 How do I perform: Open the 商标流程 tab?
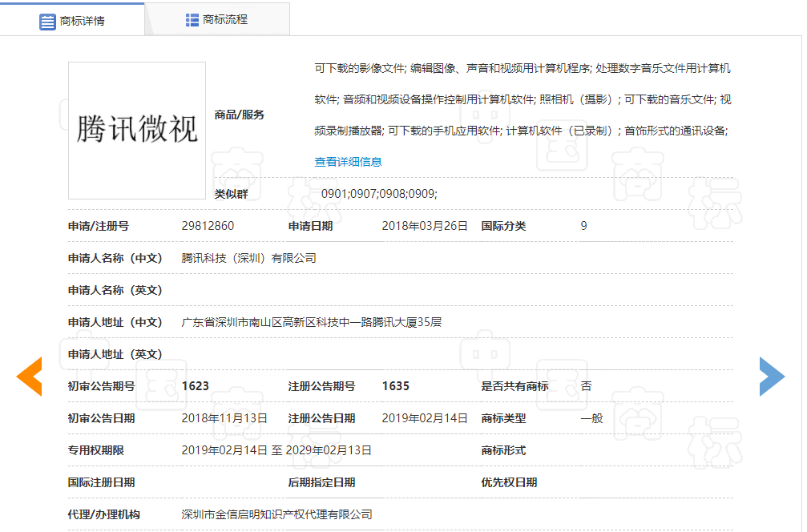225,20
